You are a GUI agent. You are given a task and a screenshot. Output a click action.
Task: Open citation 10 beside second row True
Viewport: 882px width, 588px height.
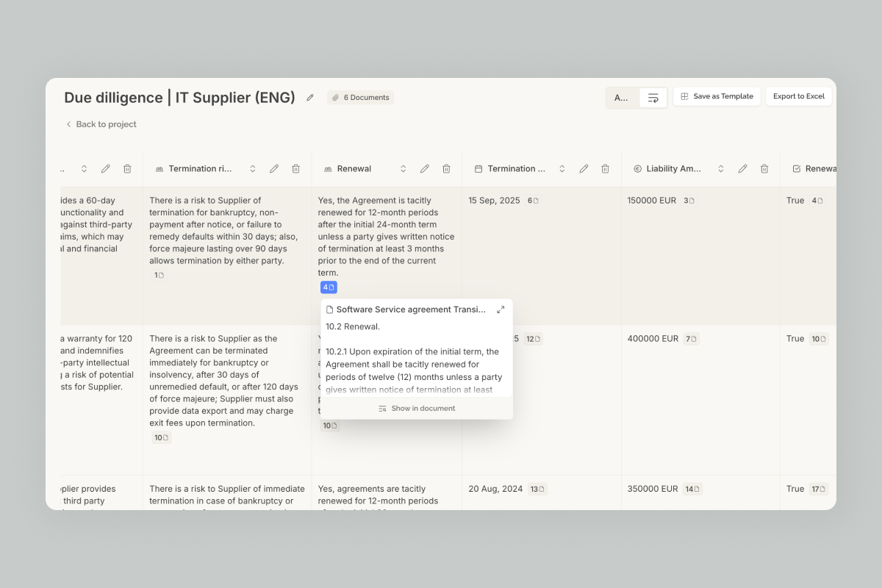coord(819,339)
